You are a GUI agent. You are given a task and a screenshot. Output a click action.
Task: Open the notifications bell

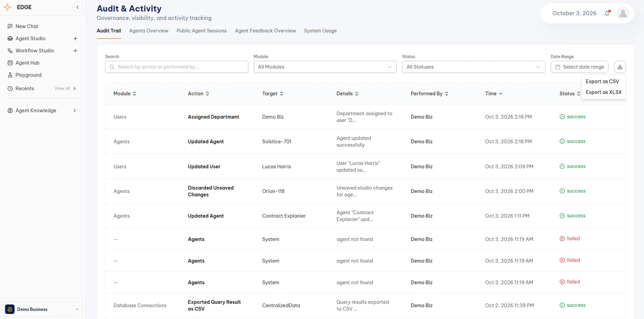click(x=607, y=13)
